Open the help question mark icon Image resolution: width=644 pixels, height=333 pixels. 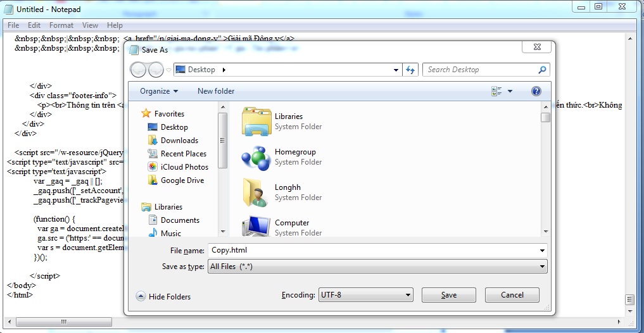pyautogui.click(x=536, y=91)
